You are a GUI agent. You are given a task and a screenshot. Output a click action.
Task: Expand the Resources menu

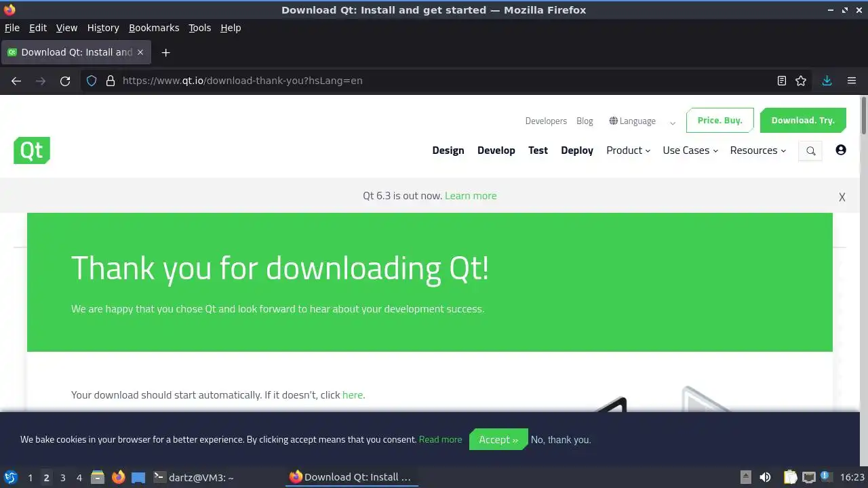point(758,150)
